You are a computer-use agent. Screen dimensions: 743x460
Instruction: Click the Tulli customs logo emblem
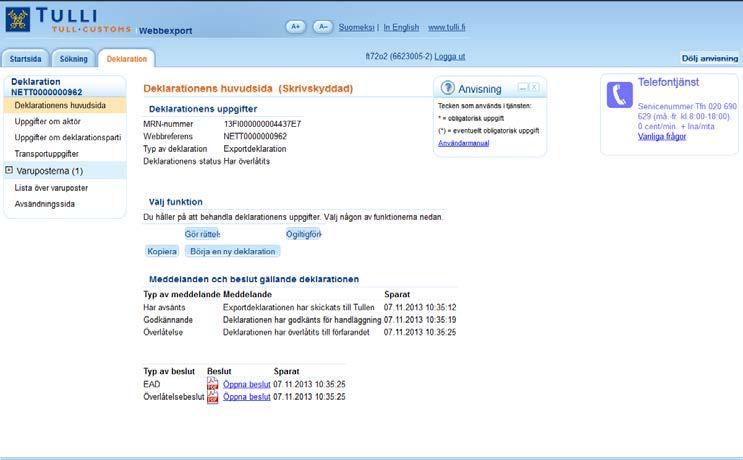point(18,20)
